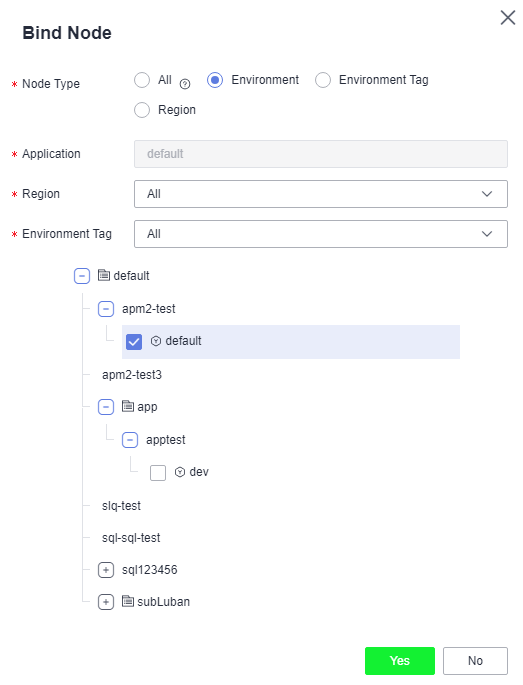Collapse the apm2-test node
Viewport: 523px width, 685px height.
pos(106,309)
